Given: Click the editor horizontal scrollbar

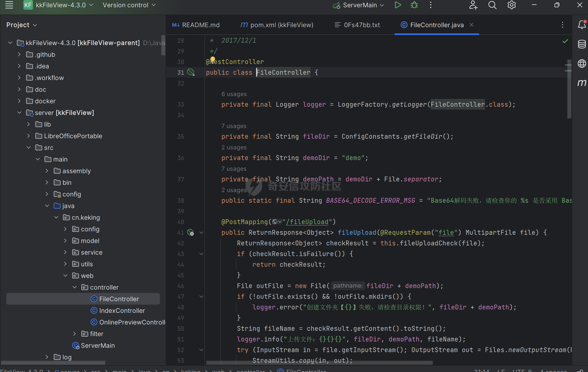Looking at the screenshot, I should (x=319, y=363).
